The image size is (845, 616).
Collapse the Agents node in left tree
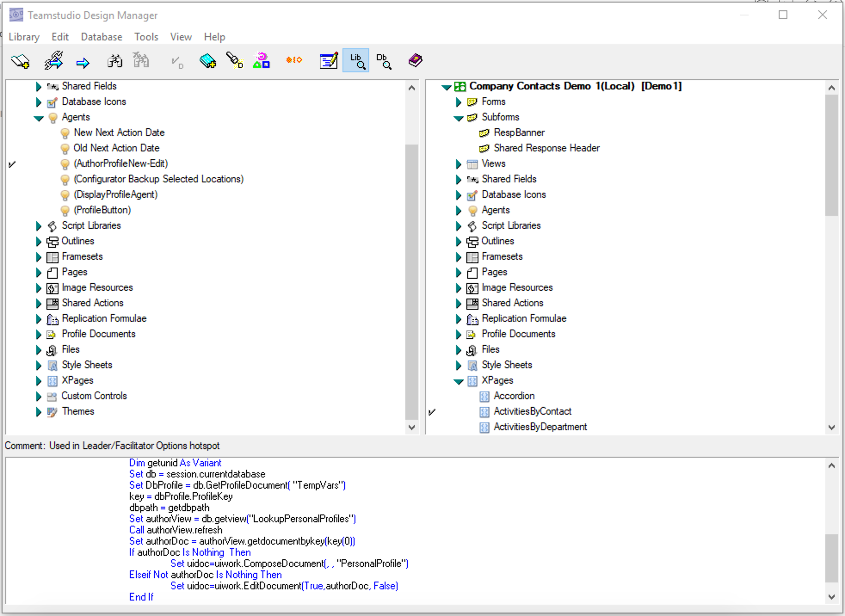click(x=39, y=118)
